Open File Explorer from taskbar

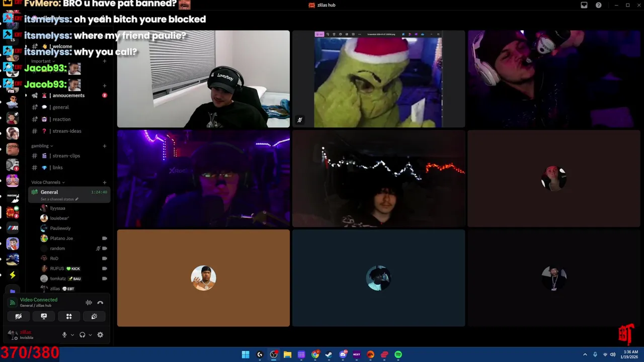[x=287, y=354]
